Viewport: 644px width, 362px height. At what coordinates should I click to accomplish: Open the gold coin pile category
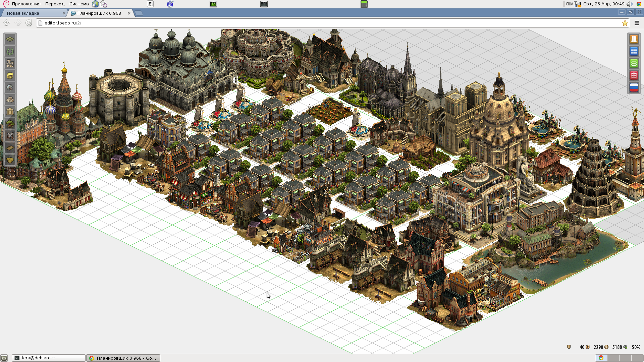point(10,160)
